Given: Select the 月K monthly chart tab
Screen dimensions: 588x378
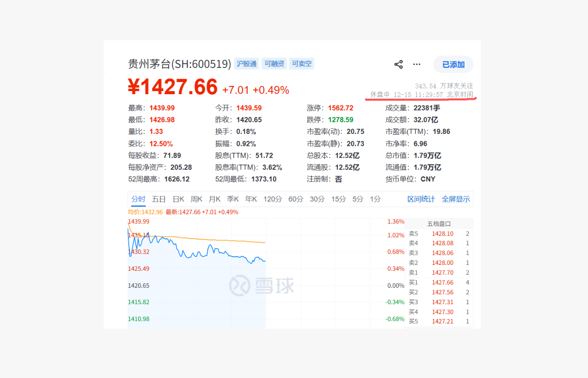Looking at the screenshot, I should click(214, 199).
